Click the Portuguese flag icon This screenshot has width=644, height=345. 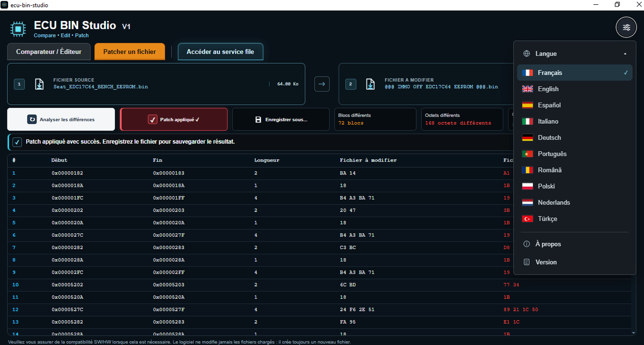point(528,154)
